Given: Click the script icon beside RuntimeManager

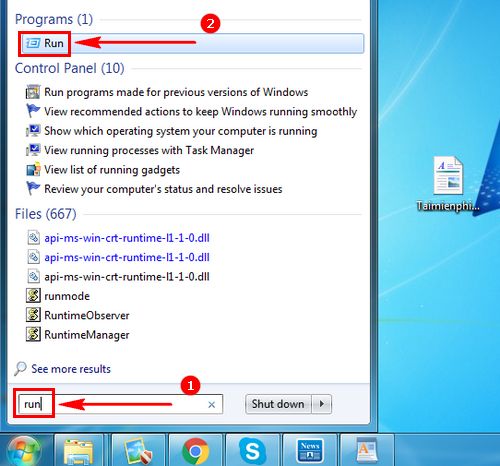Looking at the screenshot, I should click(33, 334).
